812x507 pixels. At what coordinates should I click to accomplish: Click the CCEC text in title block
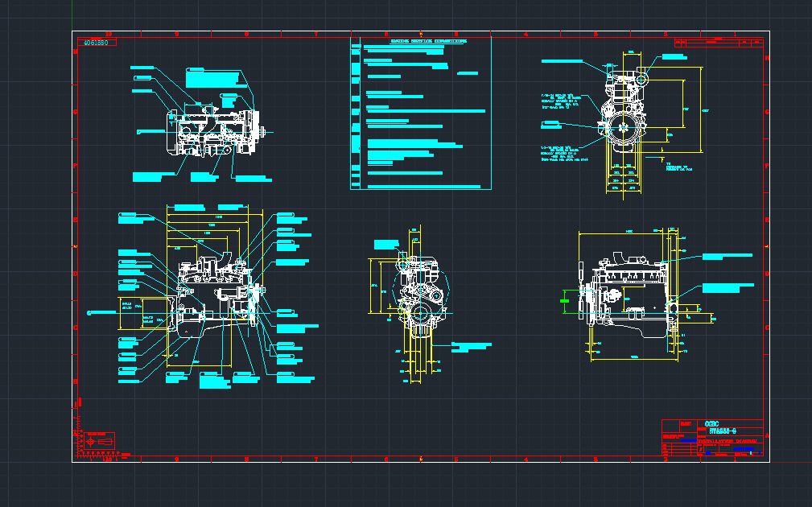[711, 423]
